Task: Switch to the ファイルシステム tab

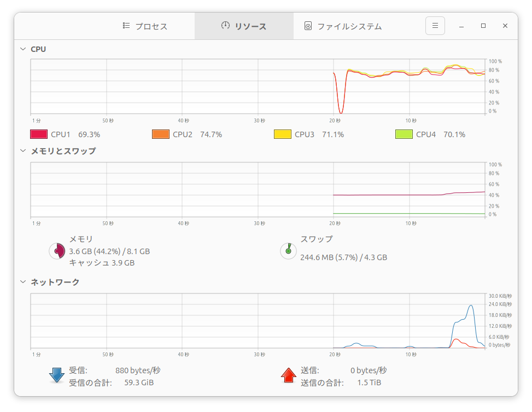Action: 343,26
